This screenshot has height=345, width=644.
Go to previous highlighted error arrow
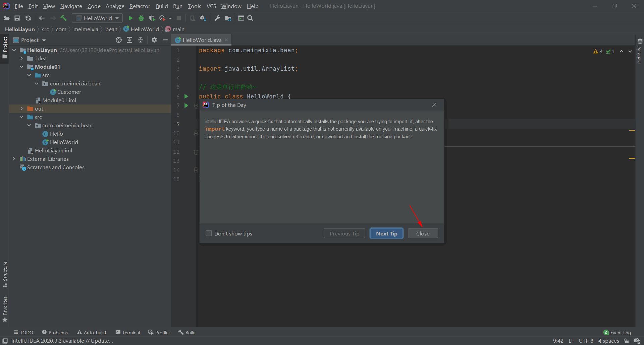point(622,51)
